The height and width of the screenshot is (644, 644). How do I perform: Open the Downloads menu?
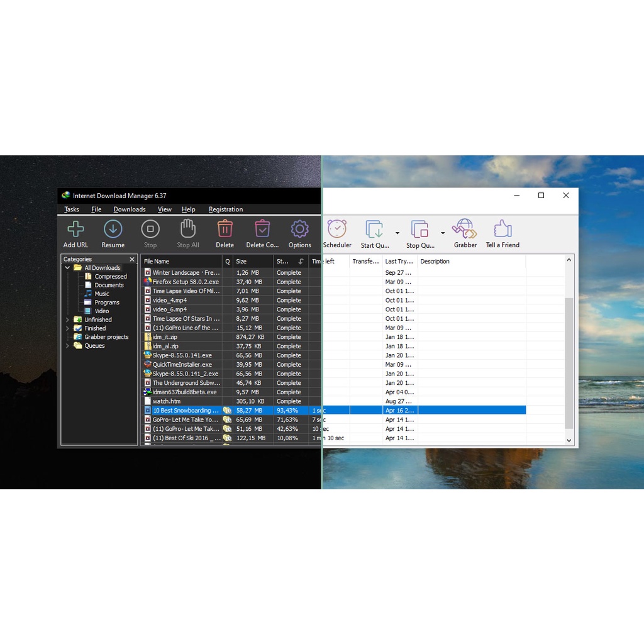tap(130, 209)
